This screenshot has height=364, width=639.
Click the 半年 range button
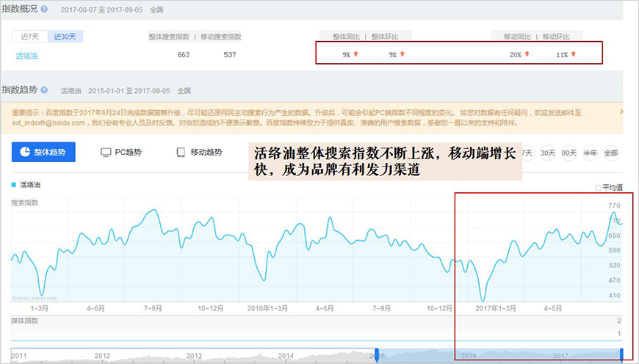click(x=590, y=153)
